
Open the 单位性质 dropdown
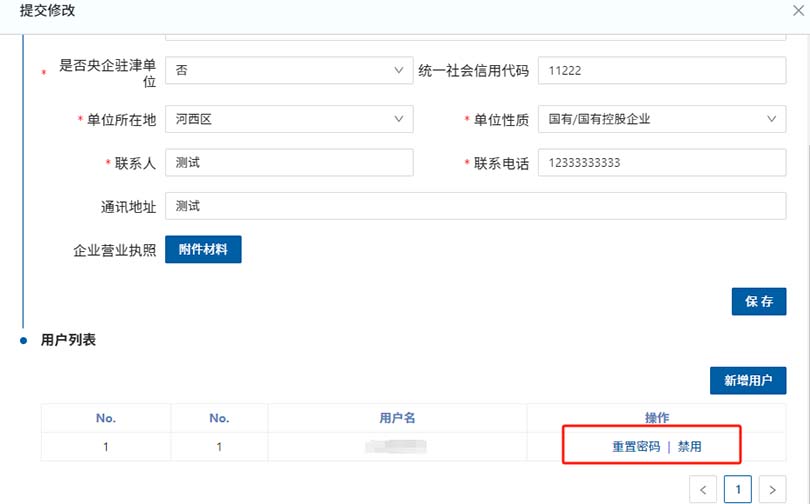661,119
